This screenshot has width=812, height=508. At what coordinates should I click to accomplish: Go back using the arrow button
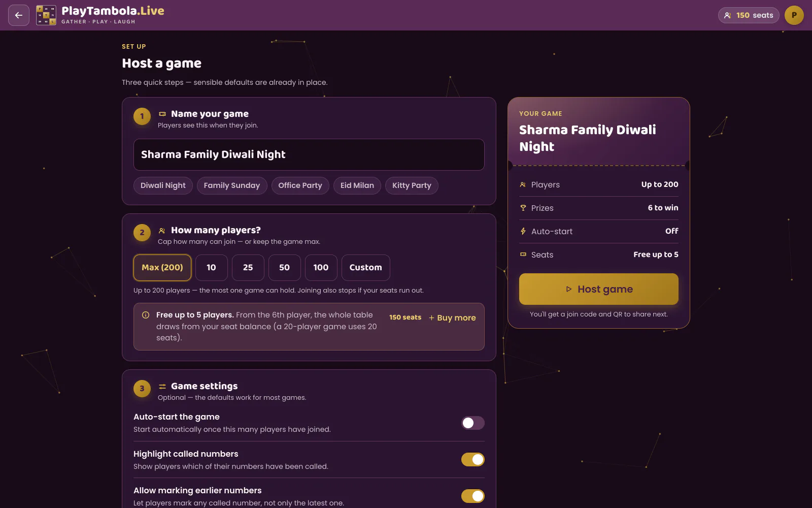[19, 15]
